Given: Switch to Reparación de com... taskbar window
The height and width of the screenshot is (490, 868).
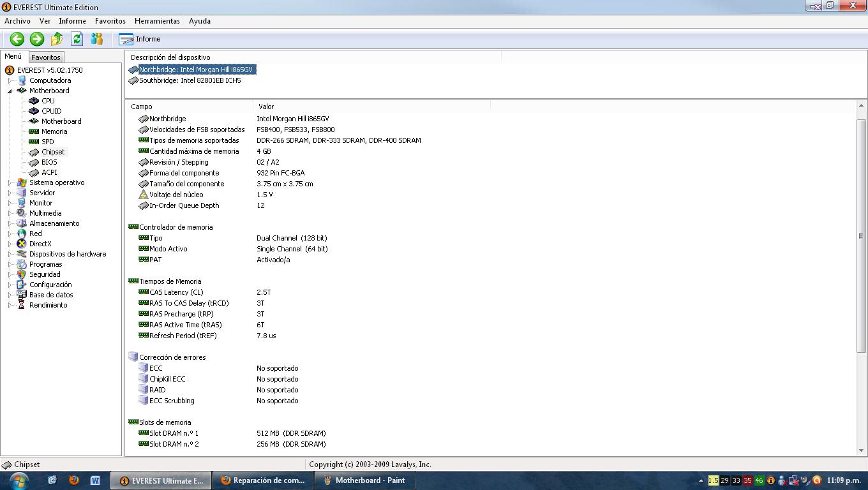Looking at the screenshot, I should [x=262, y=480].
